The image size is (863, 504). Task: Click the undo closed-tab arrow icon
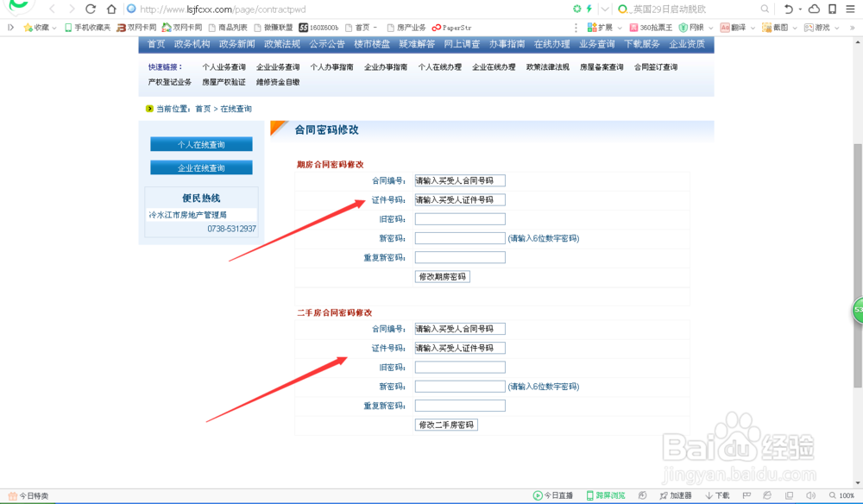[788, 9]
